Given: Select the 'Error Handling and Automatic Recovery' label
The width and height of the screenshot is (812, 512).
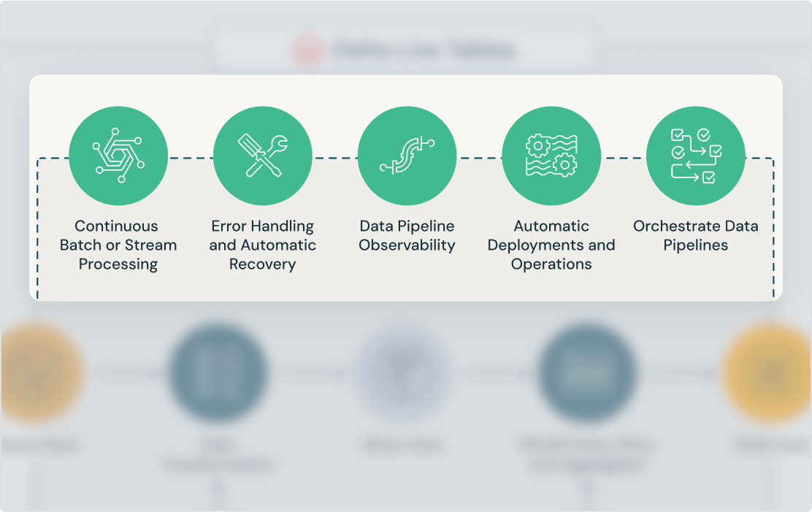Looking at the screenshot, I should pyautogui.click(x=263, y=245).
